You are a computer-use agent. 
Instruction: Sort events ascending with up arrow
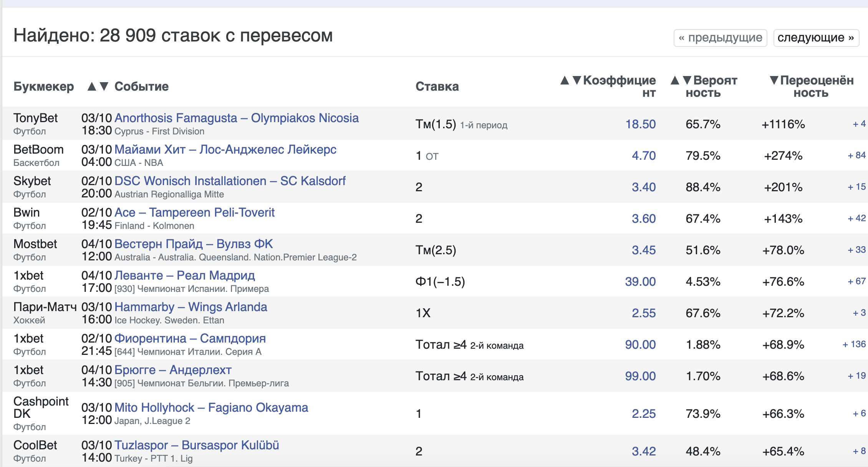coord(91,86)
